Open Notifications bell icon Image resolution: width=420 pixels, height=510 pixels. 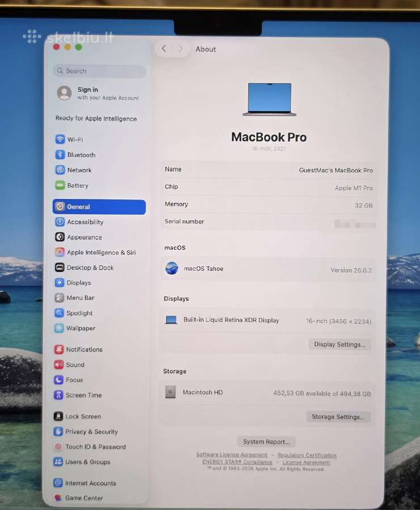coord(59,349)
